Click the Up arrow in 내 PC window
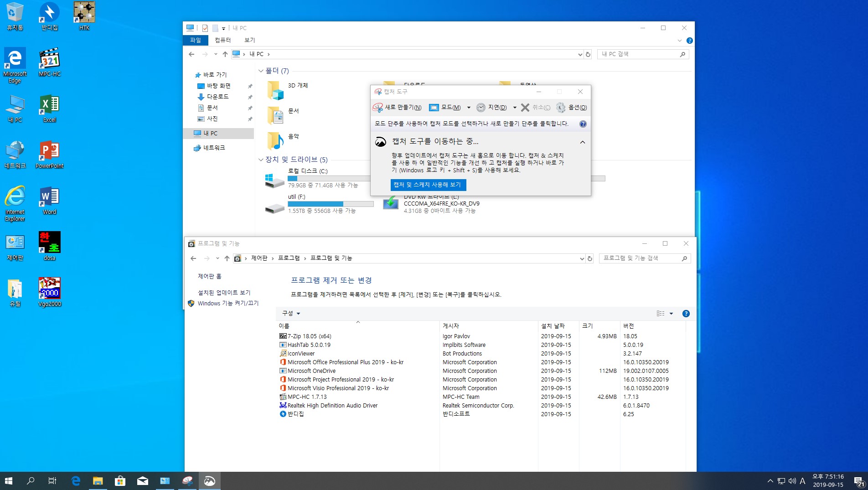The height and width of the screenshot is (490, 868). point(225,54)
